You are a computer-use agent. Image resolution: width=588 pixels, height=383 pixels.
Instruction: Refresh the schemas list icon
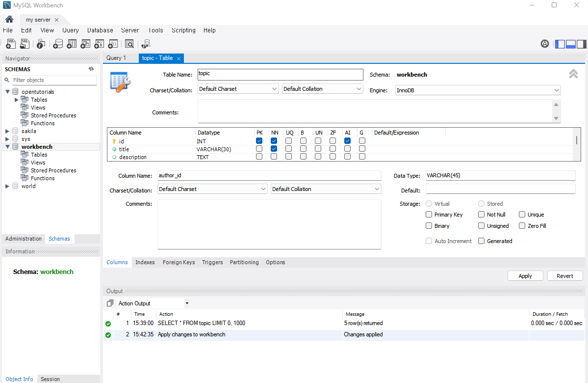(x=91, y=69)
